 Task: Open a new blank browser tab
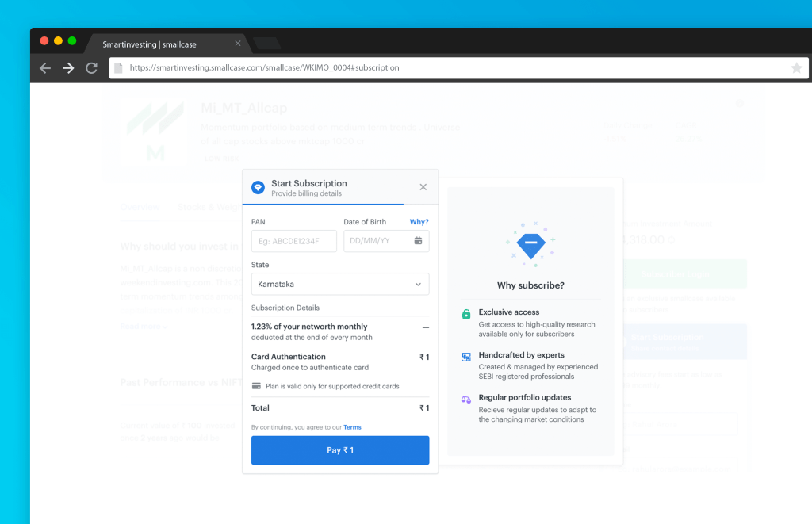coord(267,44)
